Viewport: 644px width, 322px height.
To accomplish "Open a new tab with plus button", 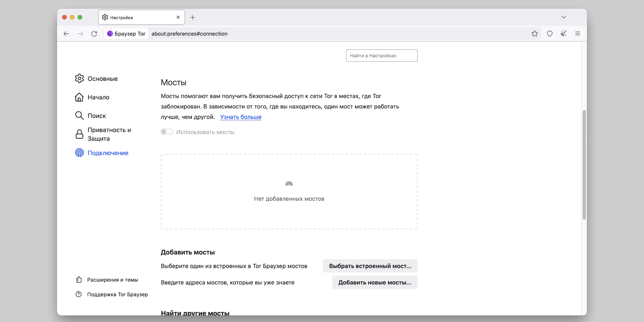I will [193, 17].
